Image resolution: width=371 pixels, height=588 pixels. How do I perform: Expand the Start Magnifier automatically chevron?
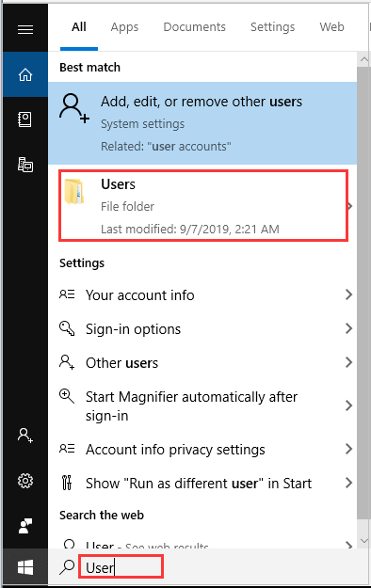[348, 405]
